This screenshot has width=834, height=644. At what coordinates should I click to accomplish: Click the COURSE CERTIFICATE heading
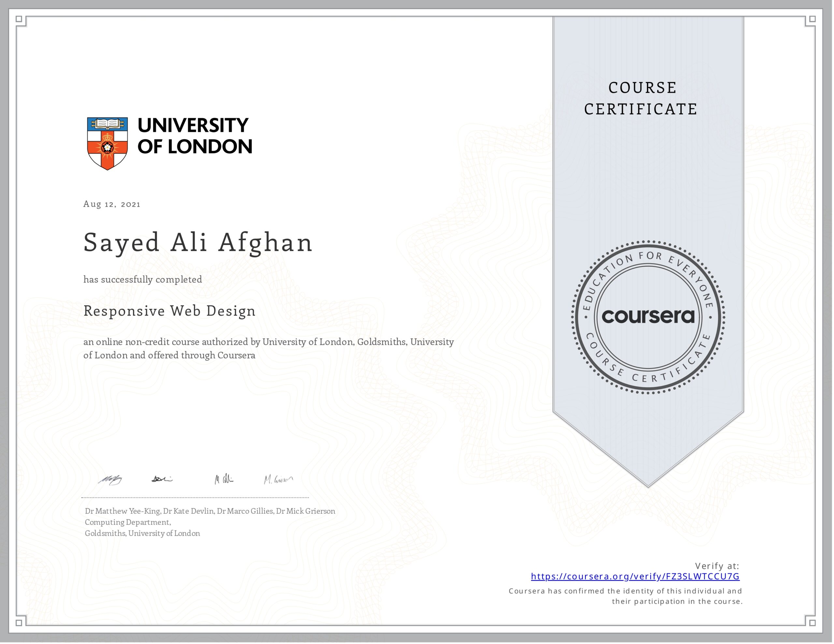coord(641,99)
